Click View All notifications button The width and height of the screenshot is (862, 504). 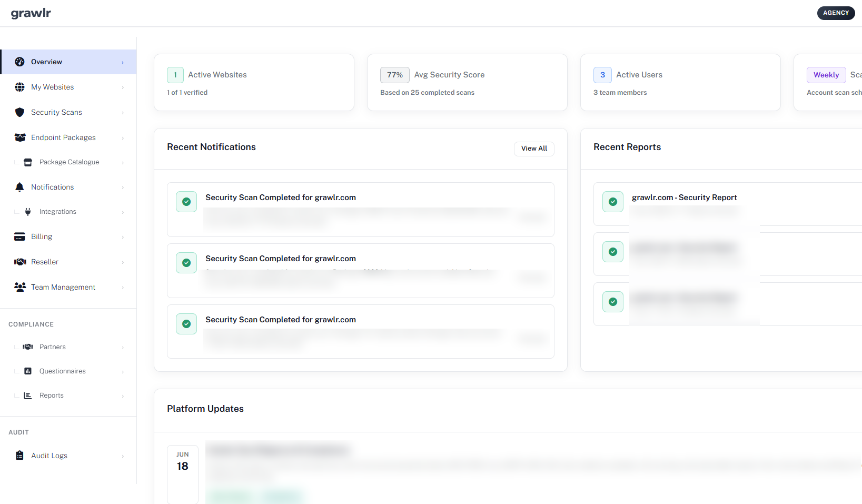[x=534, y=149]
